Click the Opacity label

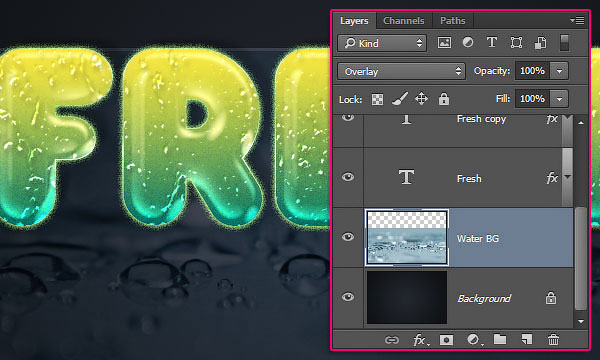492,71
